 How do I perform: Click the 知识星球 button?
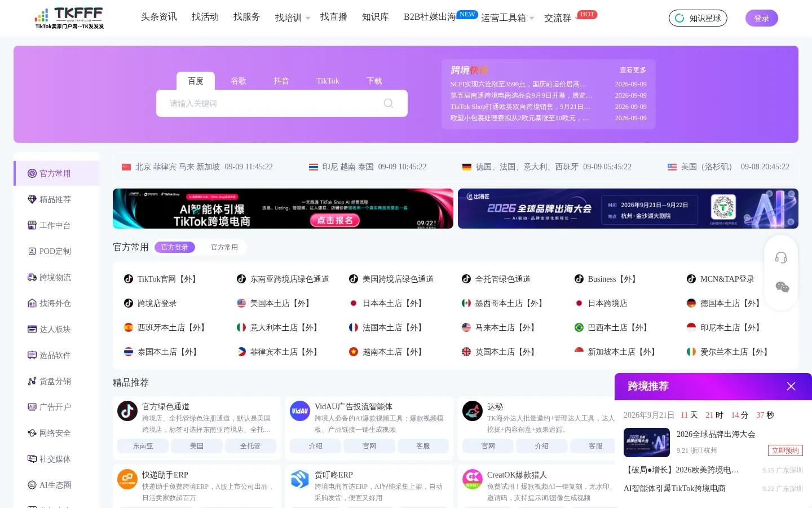pos(698,18)
